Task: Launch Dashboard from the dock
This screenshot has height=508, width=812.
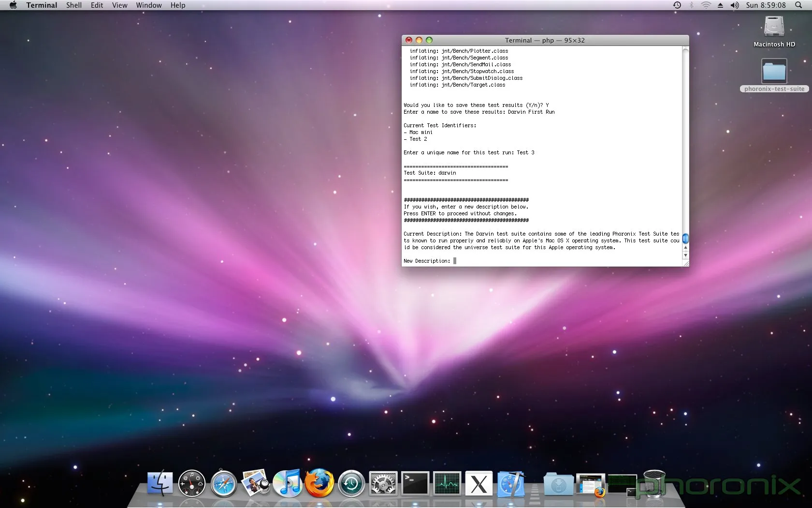Action: [191, 483]
